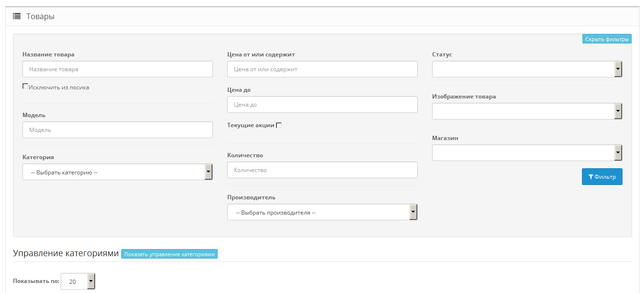This screenshot has width=644, height=293.
Task: Focus the Название товара input field
Action: point(117,69)
